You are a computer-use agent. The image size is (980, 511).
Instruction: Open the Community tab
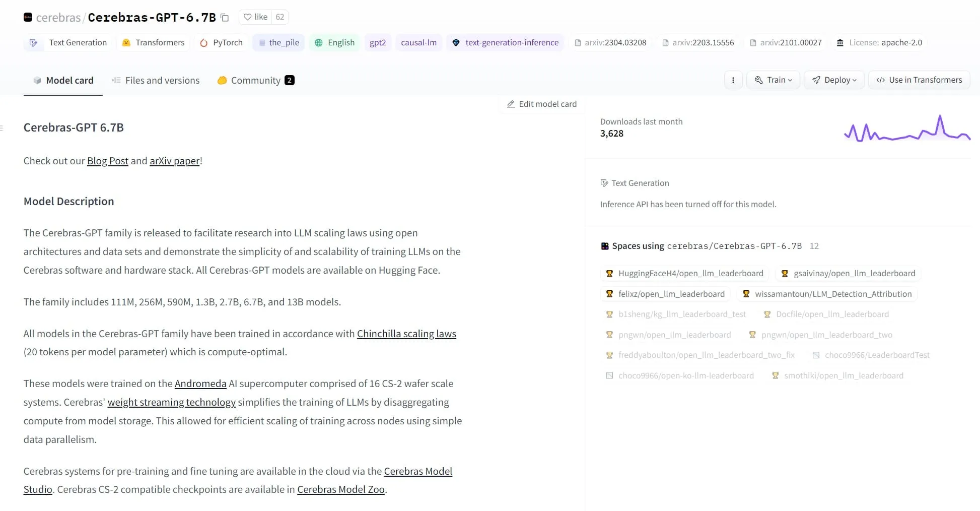click(x=255, y=81)
